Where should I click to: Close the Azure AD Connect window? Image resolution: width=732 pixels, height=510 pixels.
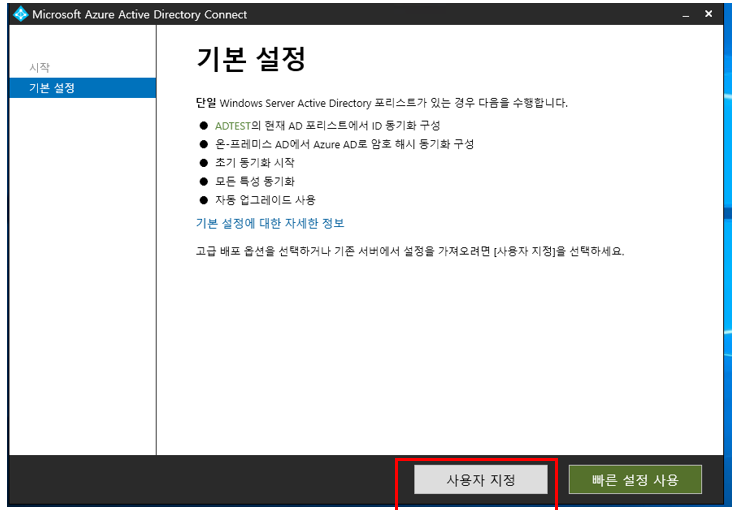(x=708, y=14)
